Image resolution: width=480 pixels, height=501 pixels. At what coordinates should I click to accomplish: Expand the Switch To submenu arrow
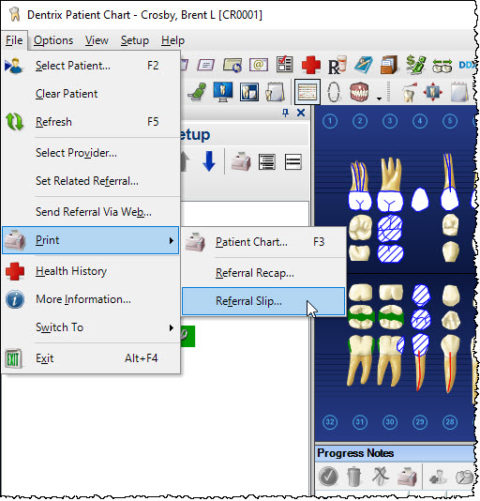171,327
